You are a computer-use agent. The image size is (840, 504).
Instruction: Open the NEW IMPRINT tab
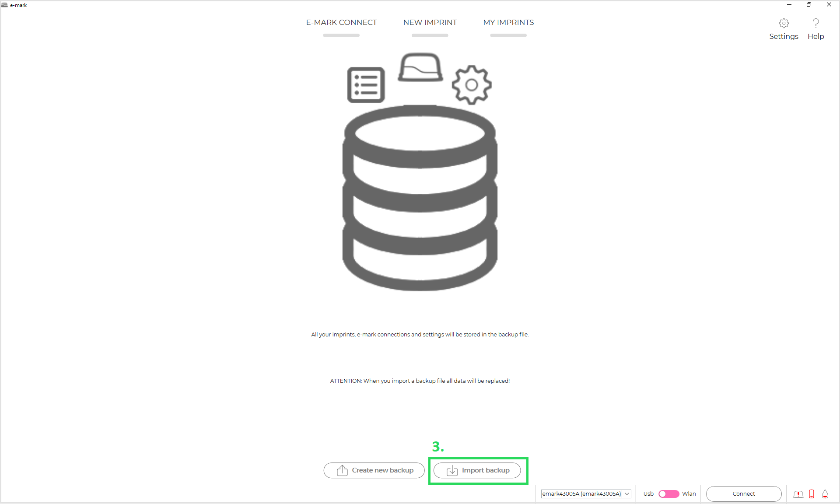point(430,23)
